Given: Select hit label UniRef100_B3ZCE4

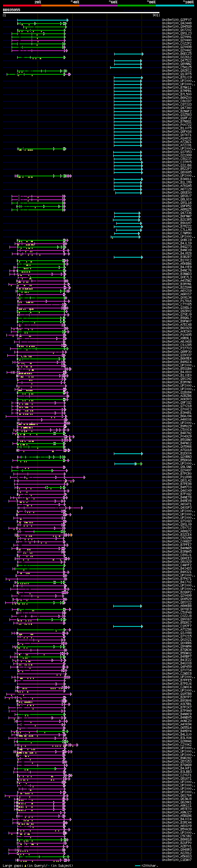Looking at the screenshot, I should tap(177, 535).
